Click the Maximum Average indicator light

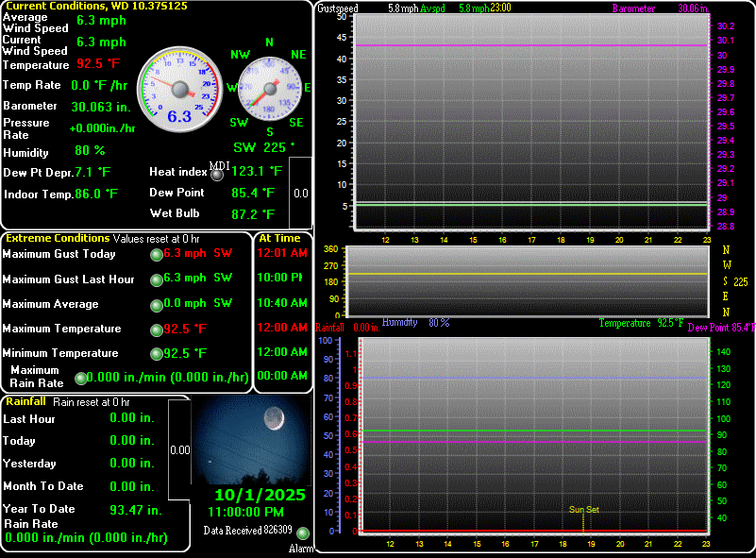[x=156, y=305]
